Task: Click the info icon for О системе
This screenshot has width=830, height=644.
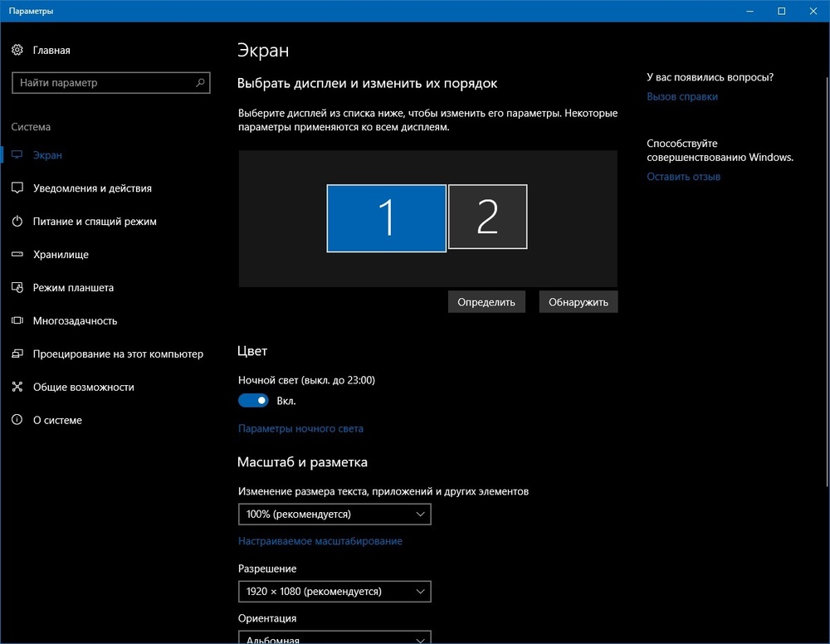Action: tap(17, 420)
